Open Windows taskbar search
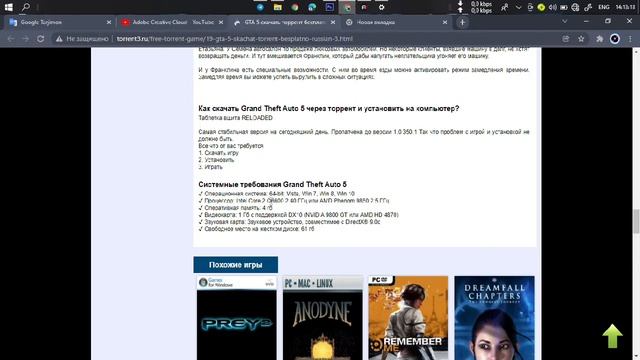Screen dimensions: 640x360 click(26, 7)
